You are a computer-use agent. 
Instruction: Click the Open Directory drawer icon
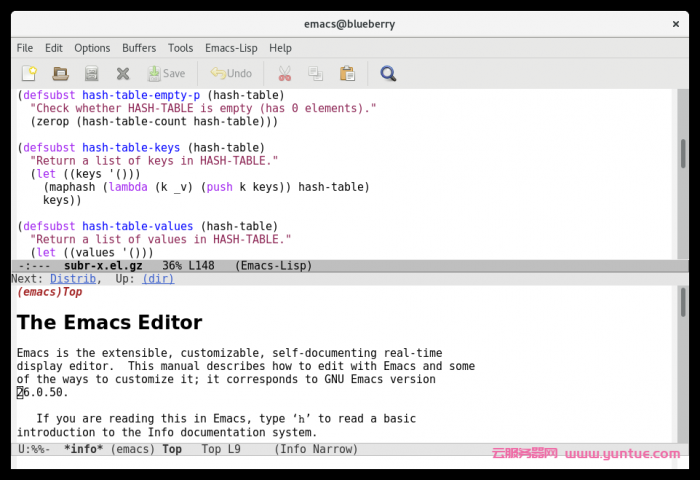(x=91, y=73)
